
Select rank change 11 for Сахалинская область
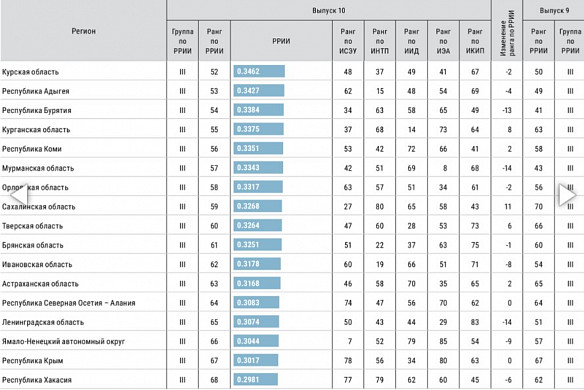[508, 206]
